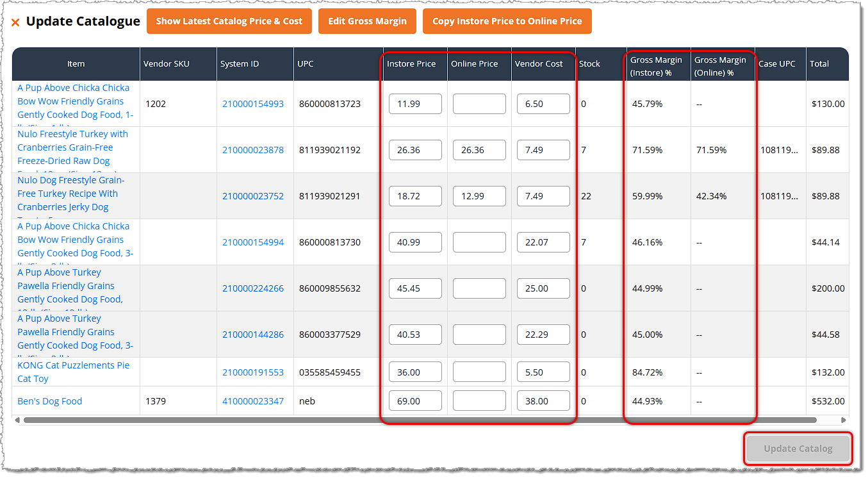Edit the Vendor Cost field showing 38.00
The width and height of the screenshot is (868, 480).
[x=543, y=401]
